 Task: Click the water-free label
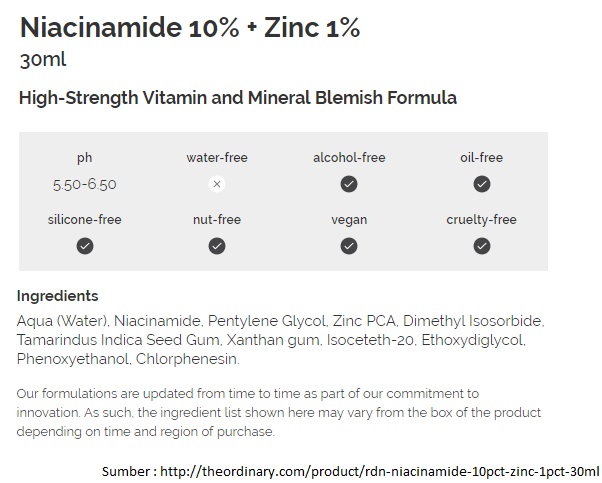(x=217, y=158)
